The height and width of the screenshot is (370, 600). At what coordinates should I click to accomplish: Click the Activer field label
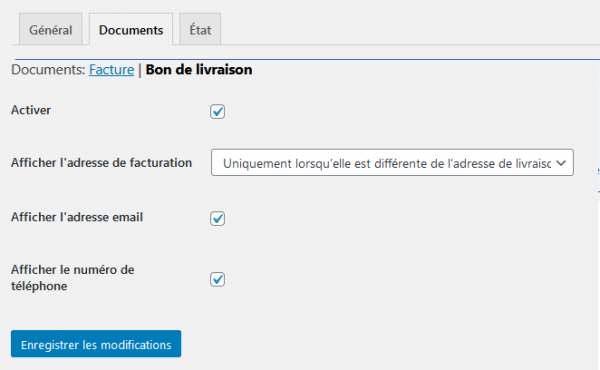(31, 110)
